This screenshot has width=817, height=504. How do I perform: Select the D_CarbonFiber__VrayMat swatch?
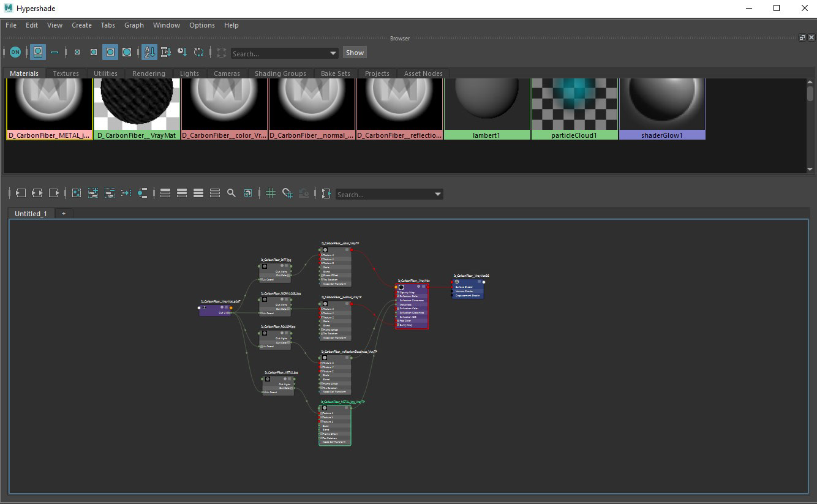click(137, 109)
